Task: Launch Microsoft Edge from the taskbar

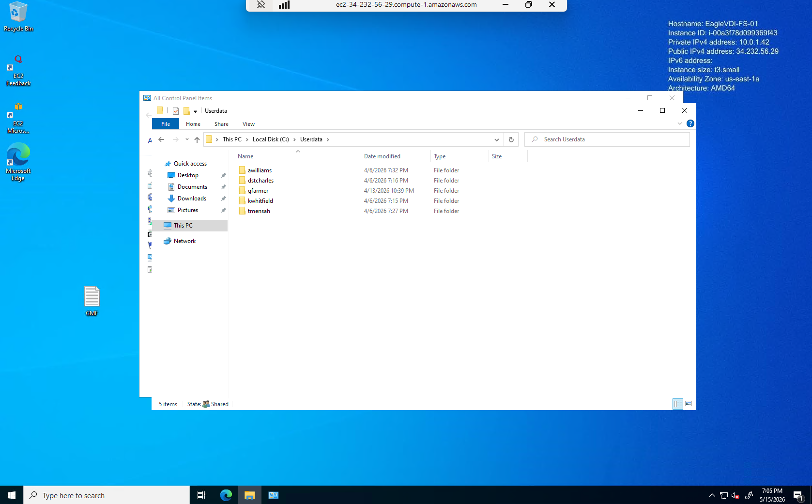Action: pyautogui.click(x=226, y=495)
